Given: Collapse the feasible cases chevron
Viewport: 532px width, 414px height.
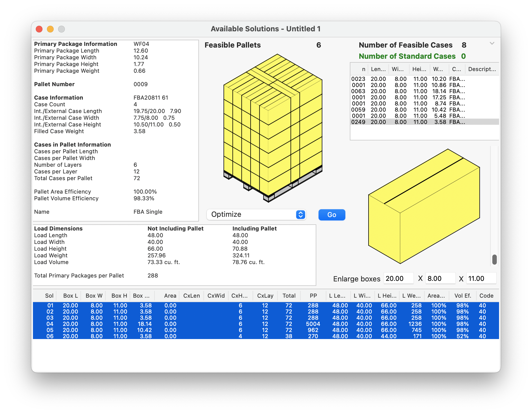Looking at the screenshot, I should (x=492, y=43).
